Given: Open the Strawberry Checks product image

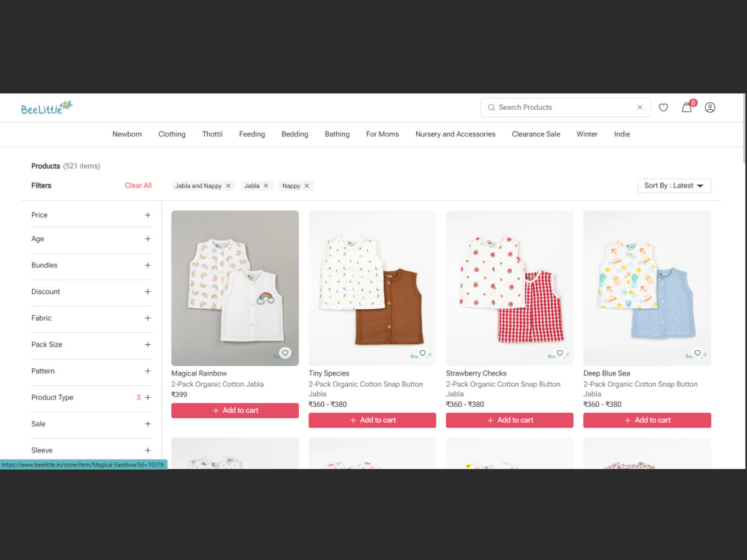Looking at the screenshot, I should click(x=509, y=288).
